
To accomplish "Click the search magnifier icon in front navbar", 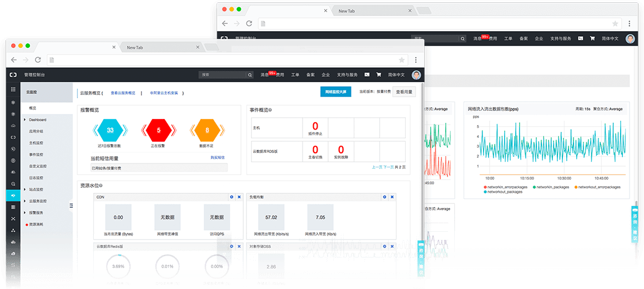I will click(x=250, y=74).
